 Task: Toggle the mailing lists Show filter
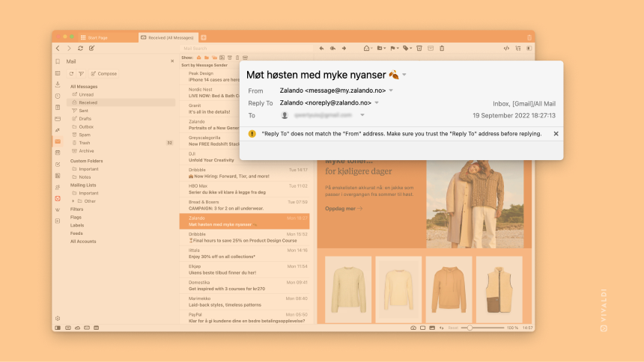pos(214,58)
